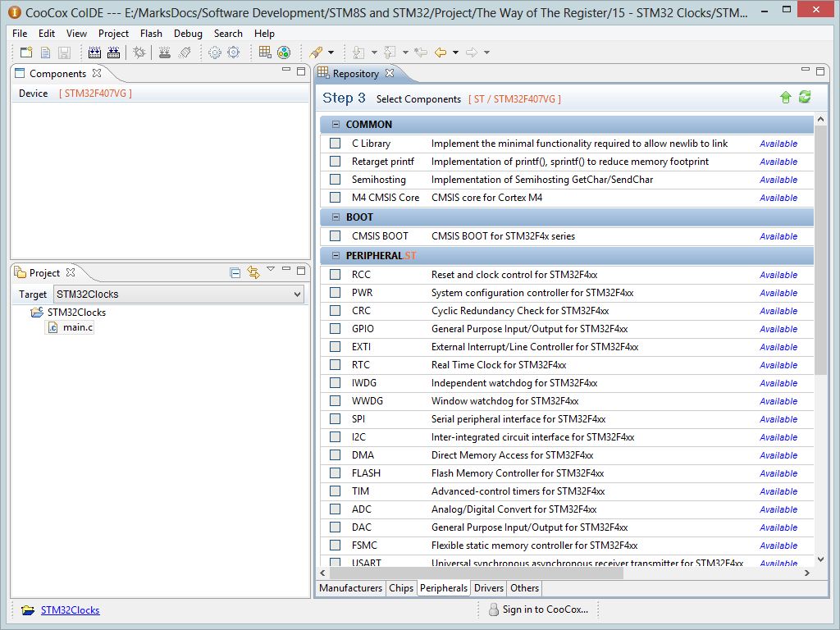Check the TIM peripheral checkbox

point(336,491)
